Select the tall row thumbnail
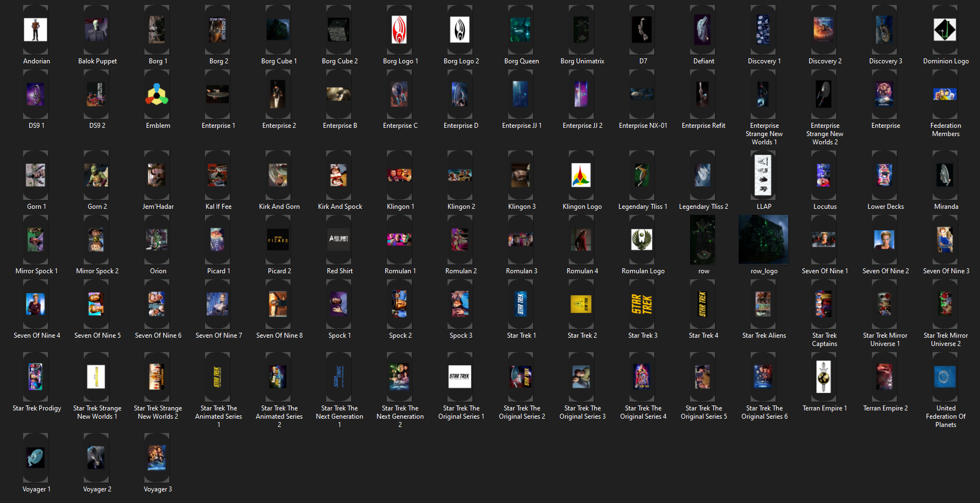The height and width of the screenshot is (503, 980). point(703,240)
